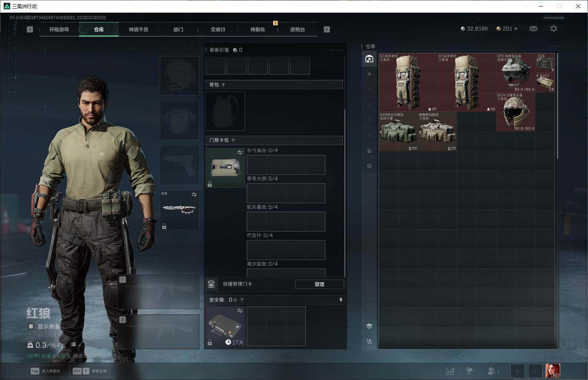This screenshot has width=588, height=380.
Task: Click the empty backpack slot under 背包
Action: 225,111
